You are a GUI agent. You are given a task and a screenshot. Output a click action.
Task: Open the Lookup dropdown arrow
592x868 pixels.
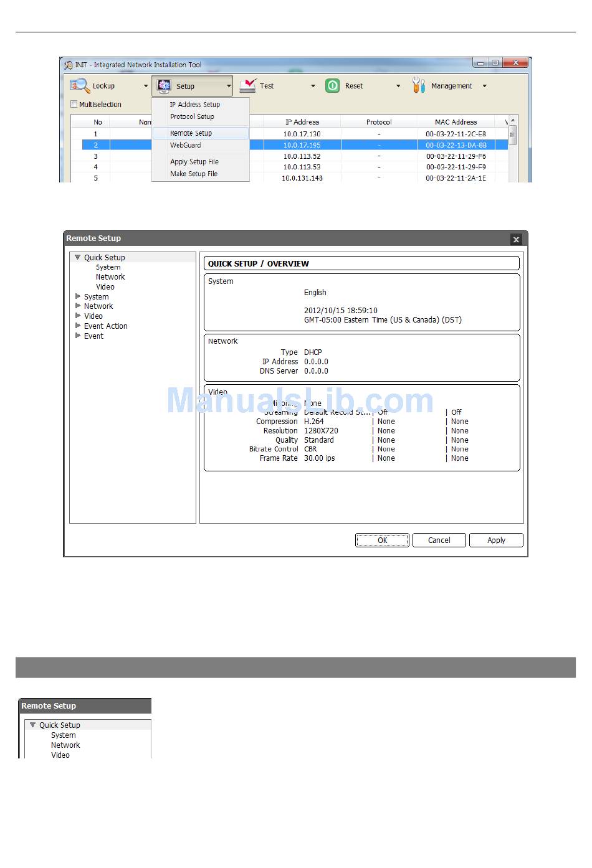tap(146, 87)
